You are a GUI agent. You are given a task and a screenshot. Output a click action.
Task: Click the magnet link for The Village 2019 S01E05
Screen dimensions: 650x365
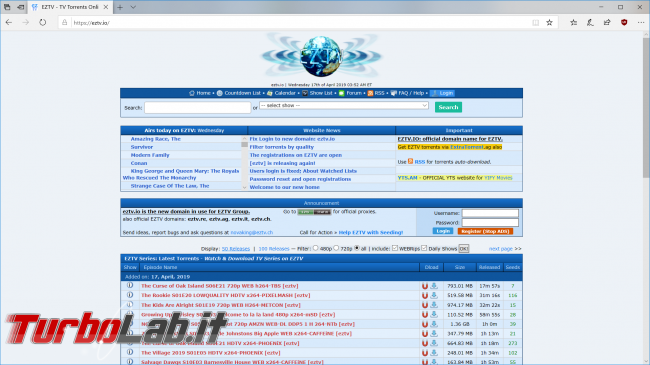click(x=424, y=353)
